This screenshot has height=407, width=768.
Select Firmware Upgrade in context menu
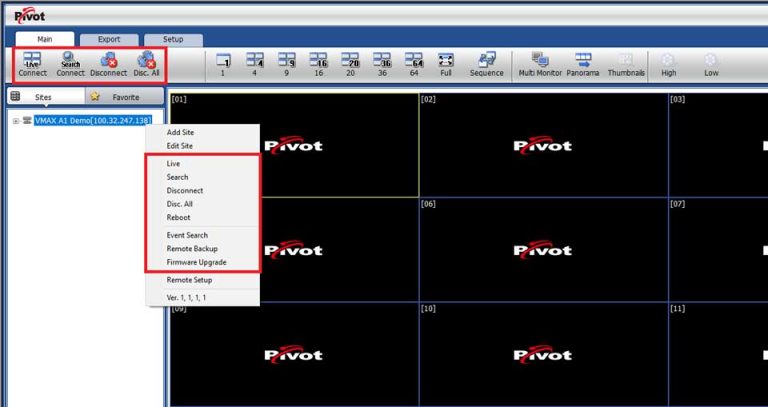196,262
